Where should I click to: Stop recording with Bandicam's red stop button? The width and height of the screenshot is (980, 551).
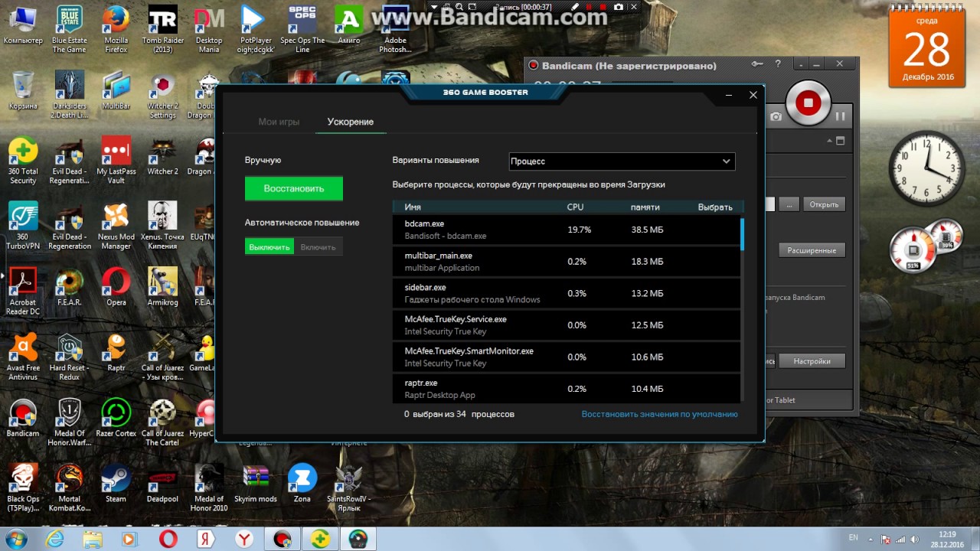[x=808, y=103]
